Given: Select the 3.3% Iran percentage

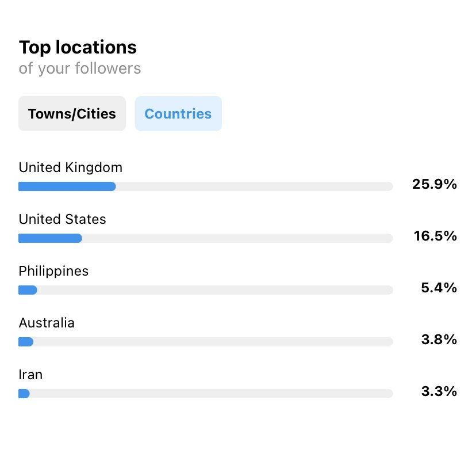Looking at the screenshot, I should click(439, 391).
